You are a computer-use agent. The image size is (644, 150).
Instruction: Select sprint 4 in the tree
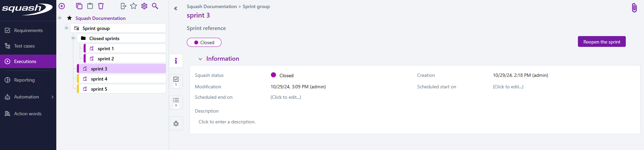(99, 79)
